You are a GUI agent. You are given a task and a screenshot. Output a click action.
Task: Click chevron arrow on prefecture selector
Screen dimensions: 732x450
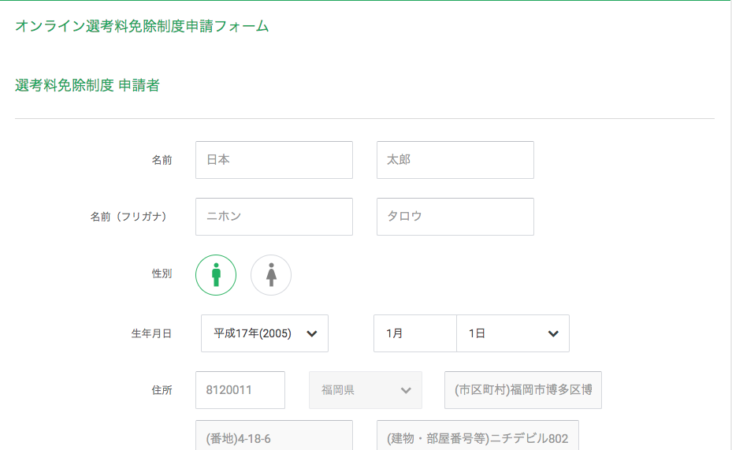click(x=406, y=390)
